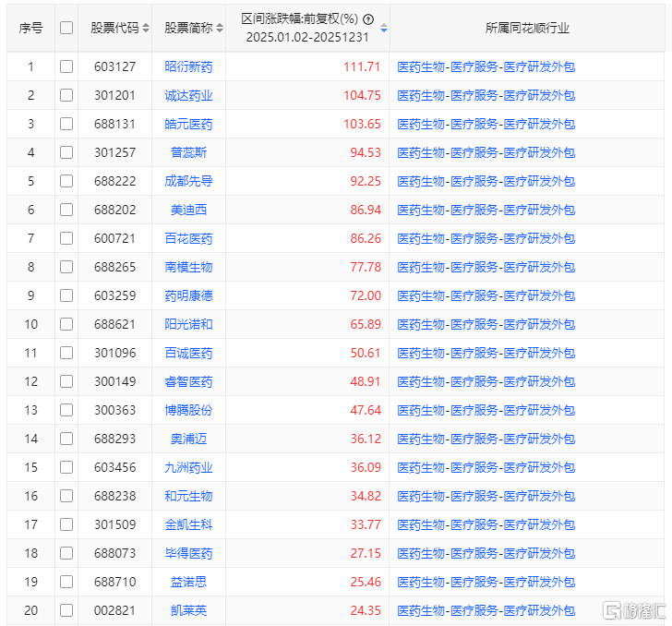The height and width of the screenshot is (626, 672).
Task: Open stock link 益诺思
Action: tap(188, 582)
